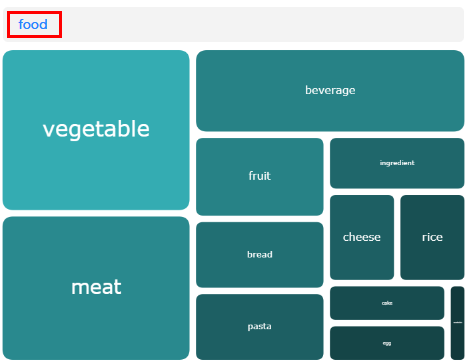The image size is (472, 364).
Task: Open the cheese category tile
Action: [362, 237]
